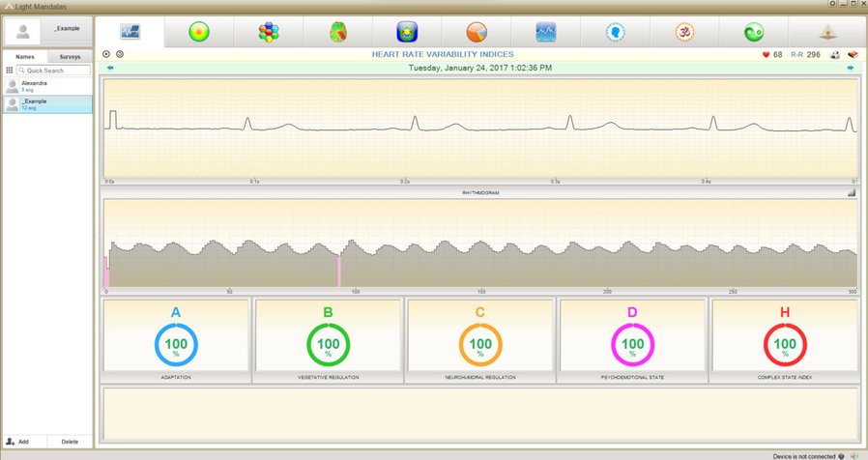Open the heart rate waveform tab
Image resolution: width=868 pixels, height=460 pixels.
click(x=130, y=32)
